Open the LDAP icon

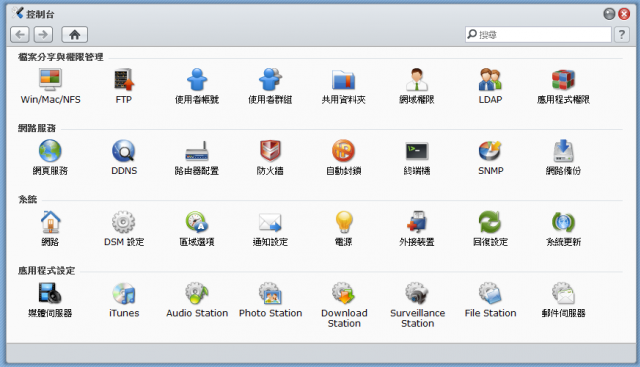tap(490, 79)
